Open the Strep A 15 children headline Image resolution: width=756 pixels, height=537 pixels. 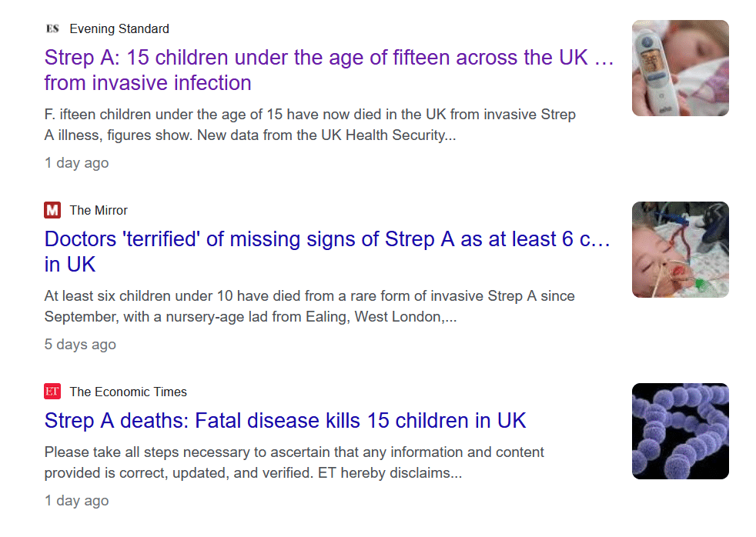329,70
